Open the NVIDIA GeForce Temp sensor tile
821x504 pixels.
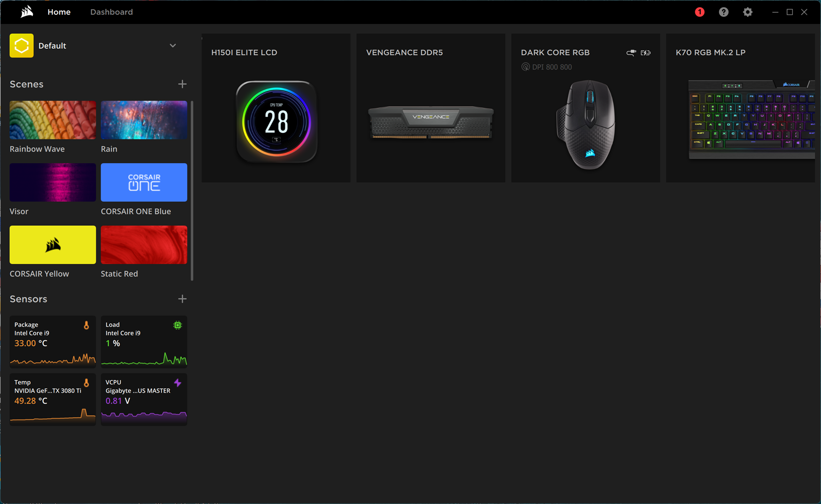53,399
